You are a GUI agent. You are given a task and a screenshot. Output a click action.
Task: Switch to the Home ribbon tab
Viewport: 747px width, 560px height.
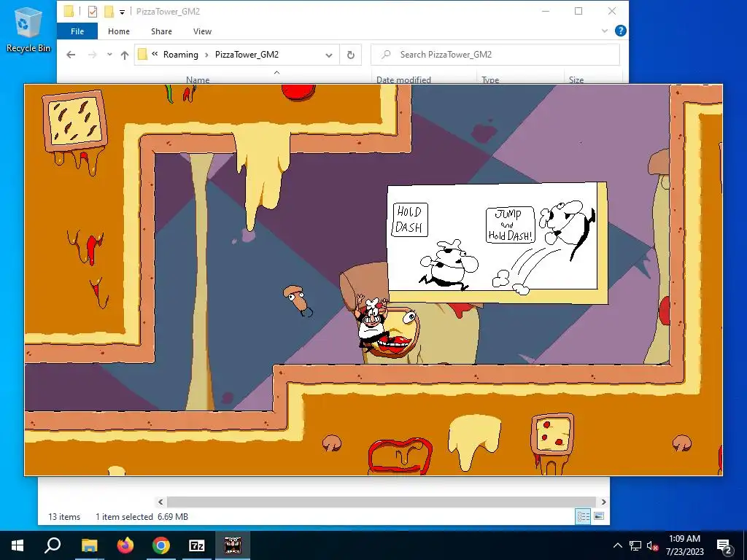click(119, 31)
